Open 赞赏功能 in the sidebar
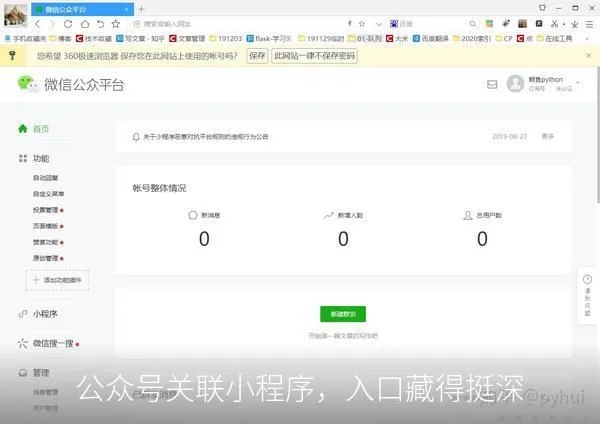 (48, 242)
